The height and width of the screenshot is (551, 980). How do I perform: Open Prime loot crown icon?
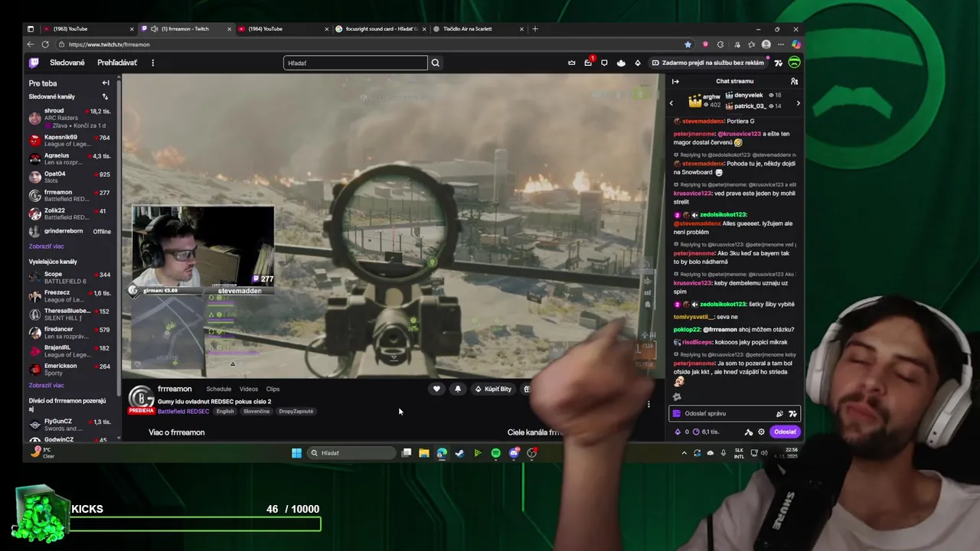coord(571,63)
